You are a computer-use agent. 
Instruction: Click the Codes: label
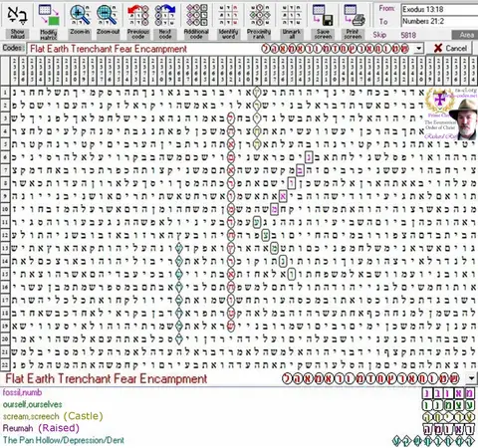[13, 48]
